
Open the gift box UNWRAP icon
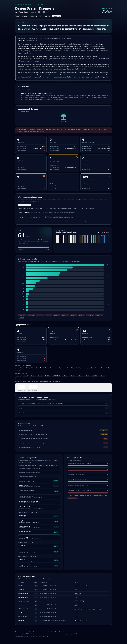click(63, 117)
